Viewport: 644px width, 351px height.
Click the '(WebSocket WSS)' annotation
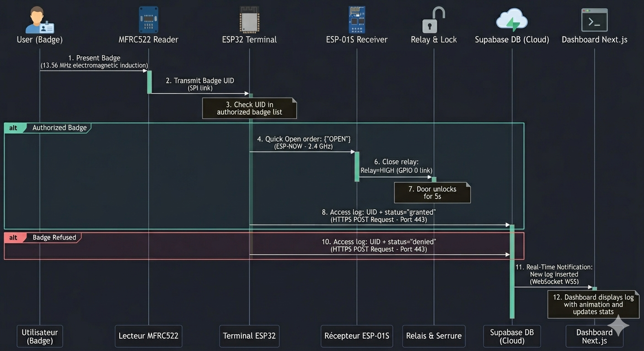tap(554, 282)
